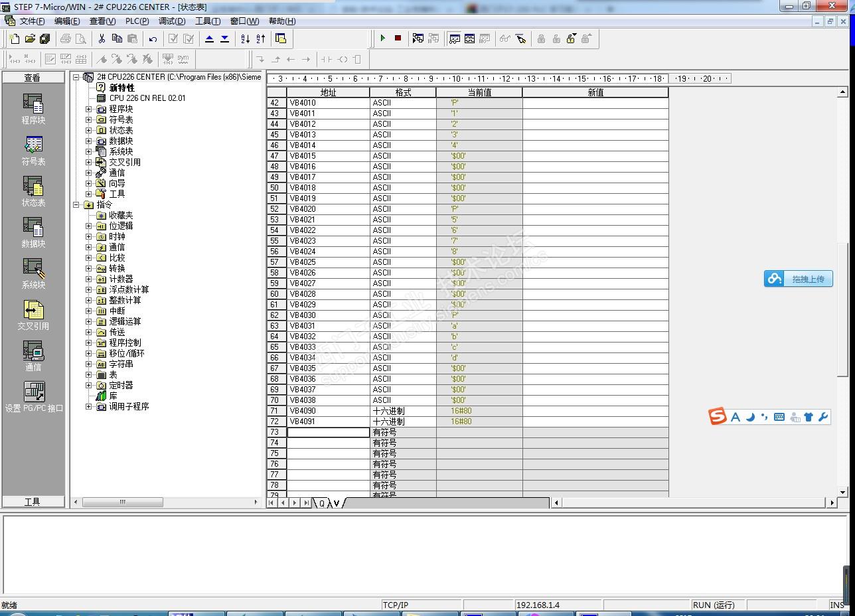Screen dimensions: 855x616
Task: Toggle status chart monitoring icon
Action: (x=455, y=38)
